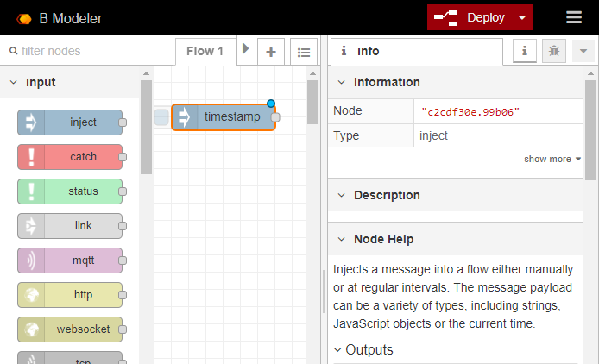The height and width of the screenshot is (364, 599).
Task: Select the link node in palette
Action: pyautogui.click(x=70, y=226)
